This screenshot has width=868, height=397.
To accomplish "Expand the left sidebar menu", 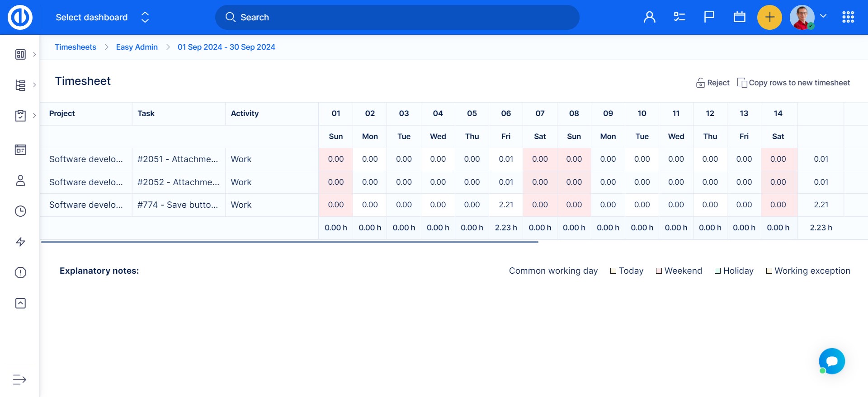I will click(x=19, y=379).
